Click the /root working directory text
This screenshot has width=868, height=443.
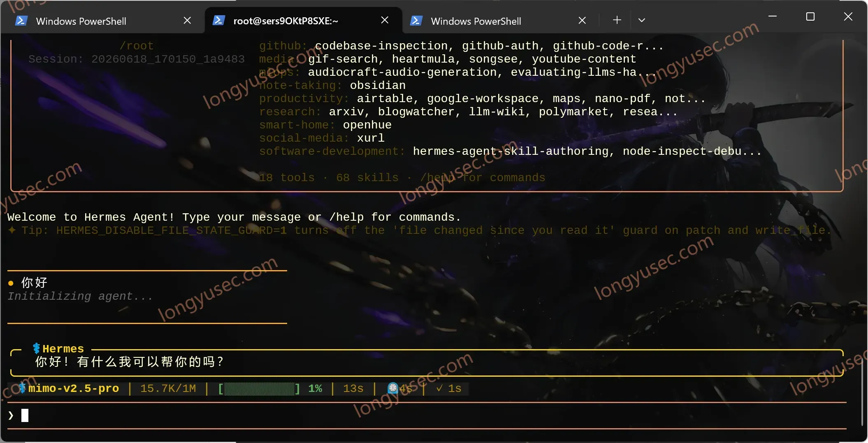(x=137, y=46)
